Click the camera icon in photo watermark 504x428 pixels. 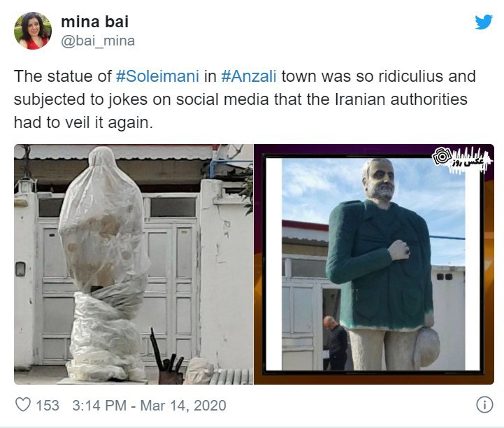click(x=442, y=157)
